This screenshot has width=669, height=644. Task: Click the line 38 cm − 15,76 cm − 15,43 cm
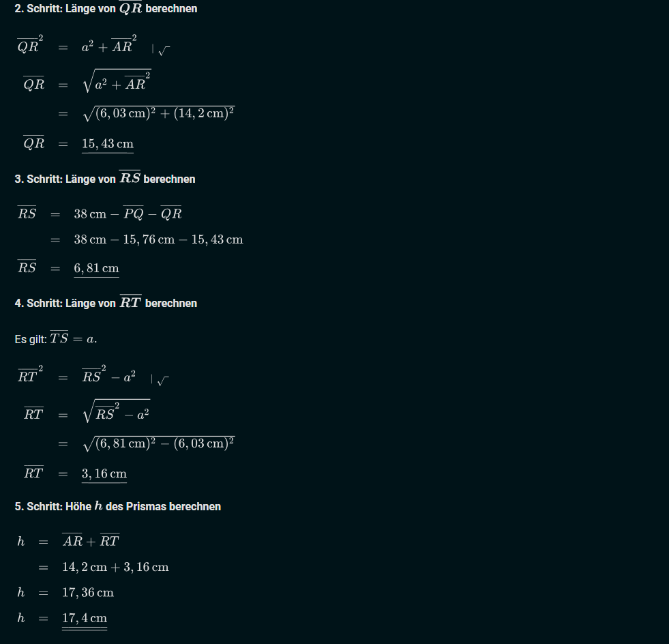(x=158, y=239)
